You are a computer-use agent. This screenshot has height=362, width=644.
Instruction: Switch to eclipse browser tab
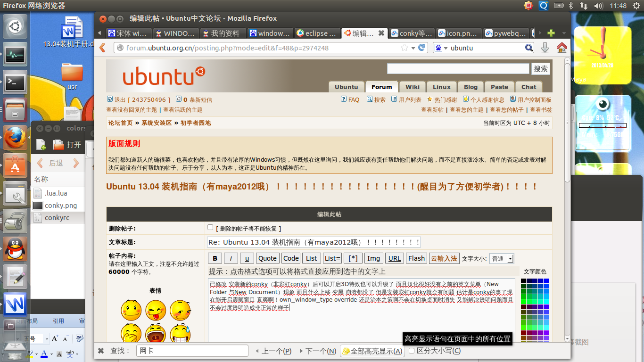click(317, 33)
